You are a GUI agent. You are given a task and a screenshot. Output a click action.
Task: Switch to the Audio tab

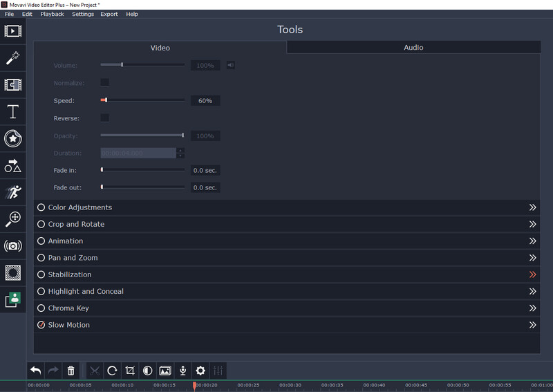pyautogui.click(x=413, y=47)
